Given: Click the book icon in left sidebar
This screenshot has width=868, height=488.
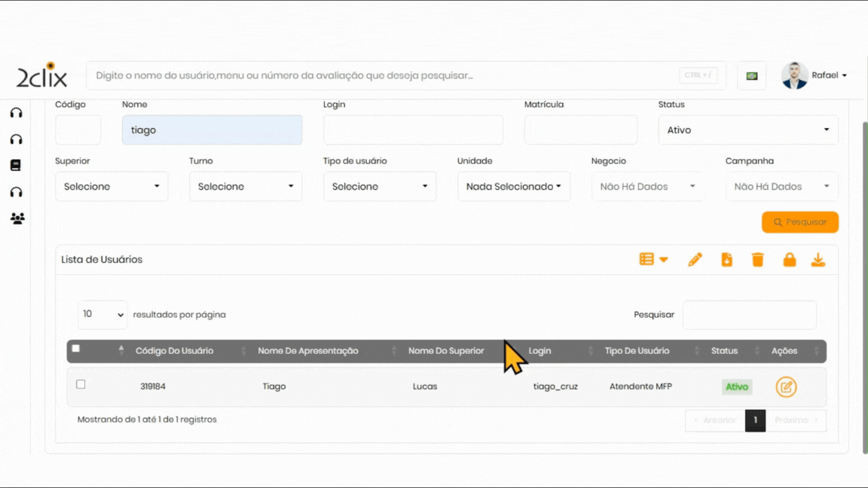Looking at the screenshot, I should [x=16, y=166].
